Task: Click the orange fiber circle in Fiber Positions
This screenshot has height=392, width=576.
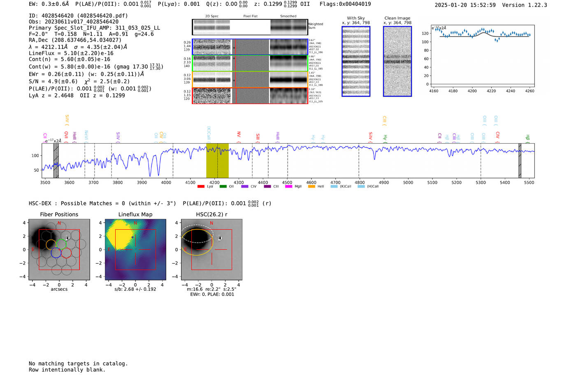Action: click(x=51, y=245)
